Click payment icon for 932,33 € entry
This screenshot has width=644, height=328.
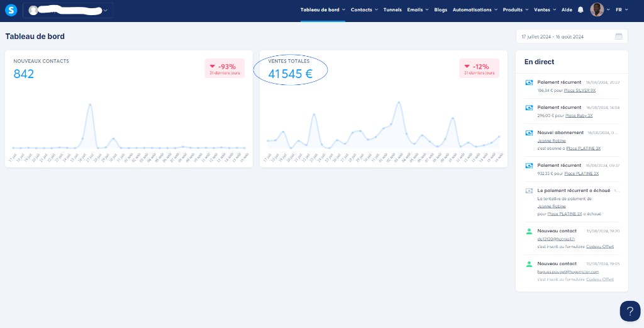[x=529, y=166]
